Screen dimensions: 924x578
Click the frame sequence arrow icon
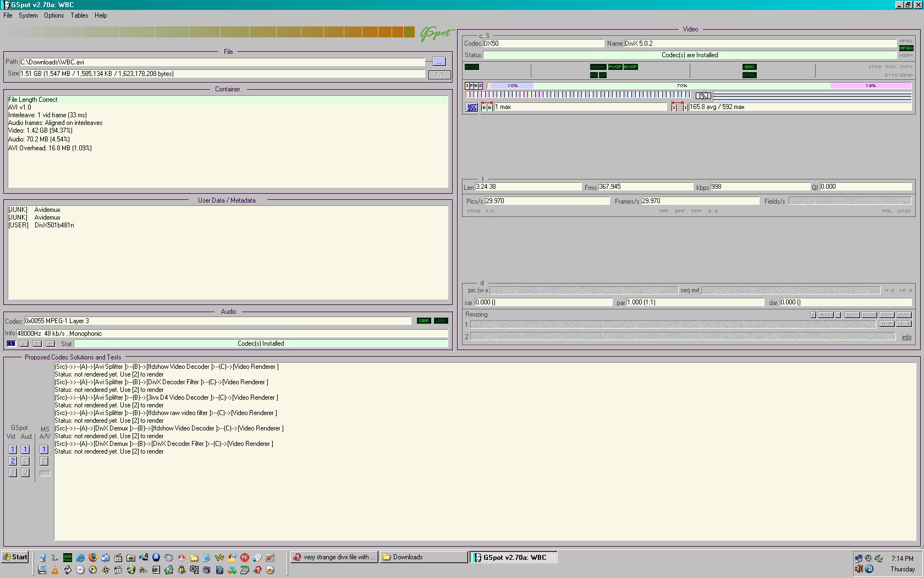(x=703, y=96)
